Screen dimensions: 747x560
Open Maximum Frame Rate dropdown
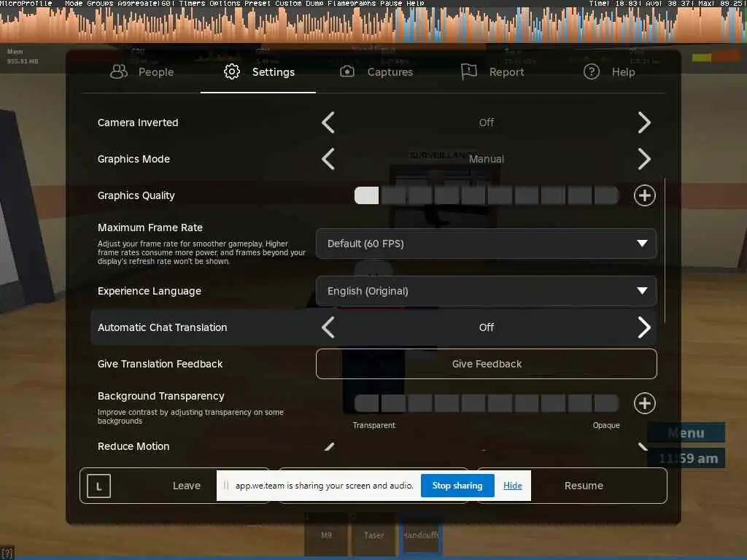point(487,244)
